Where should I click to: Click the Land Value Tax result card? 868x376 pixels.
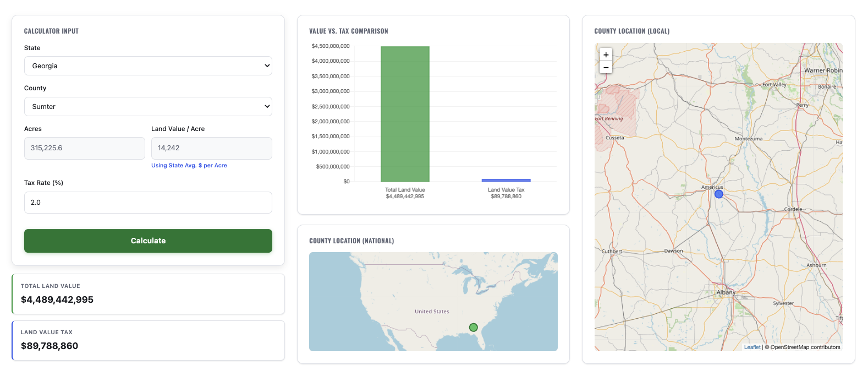[x=148, y=340]
